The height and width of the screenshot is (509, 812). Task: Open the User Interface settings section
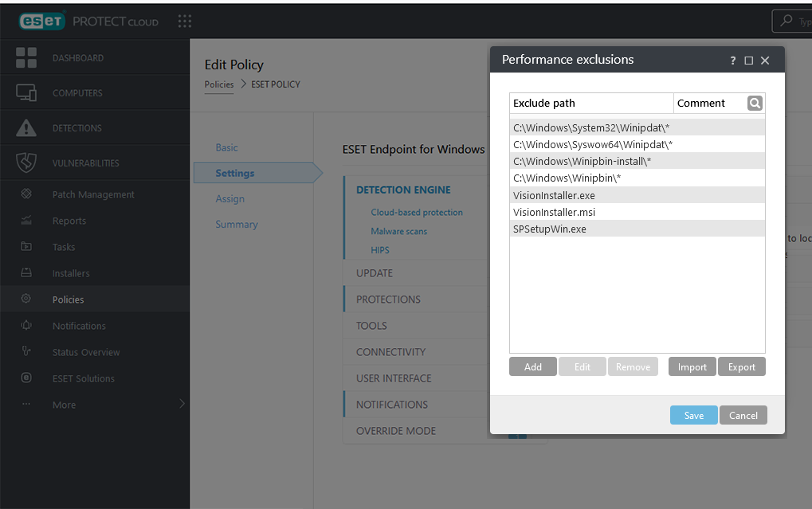394,378
